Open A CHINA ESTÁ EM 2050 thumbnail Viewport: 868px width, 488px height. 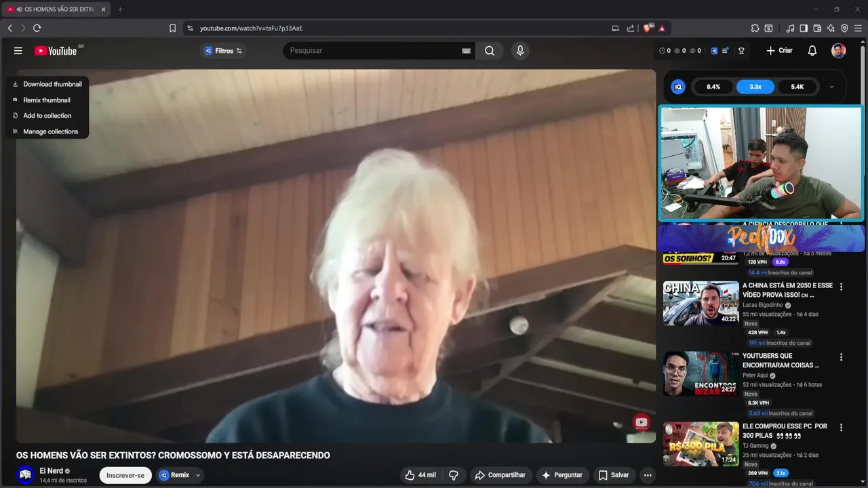point(701,303)
